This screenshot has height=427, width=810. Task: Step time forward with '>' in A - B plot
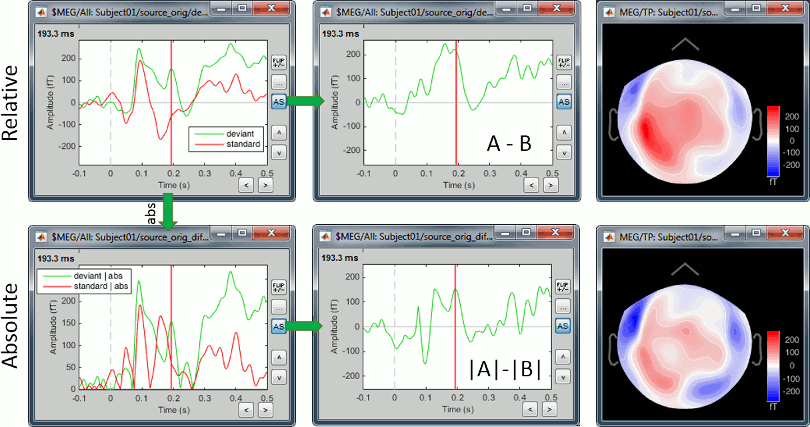point(547,185)
